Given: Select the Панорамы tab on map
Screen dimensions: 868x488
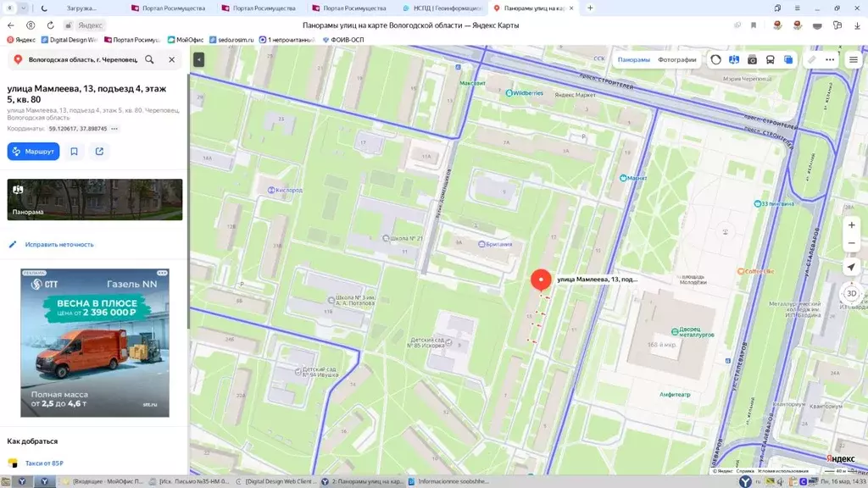Looking at the screenshot, I should (633, 60).
